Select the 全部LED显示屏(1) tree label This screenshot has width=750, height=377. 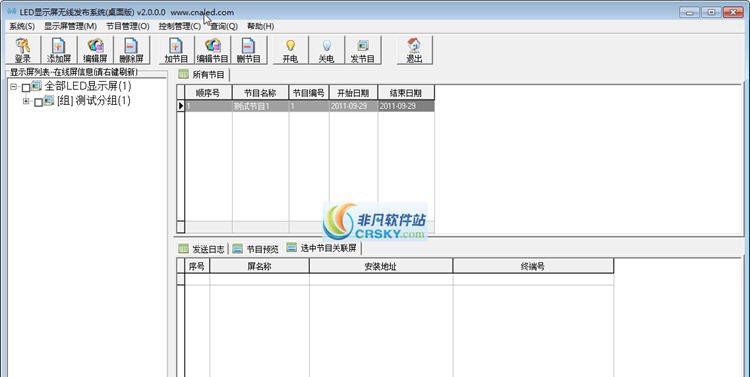(x=88, y=86)
